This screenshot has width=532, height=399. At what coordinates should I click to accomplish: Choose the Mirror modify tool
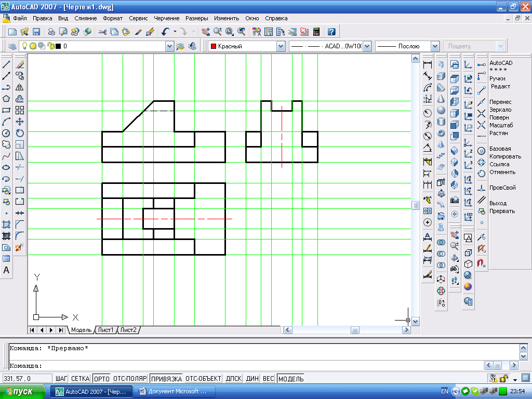[x=20, y=87]
